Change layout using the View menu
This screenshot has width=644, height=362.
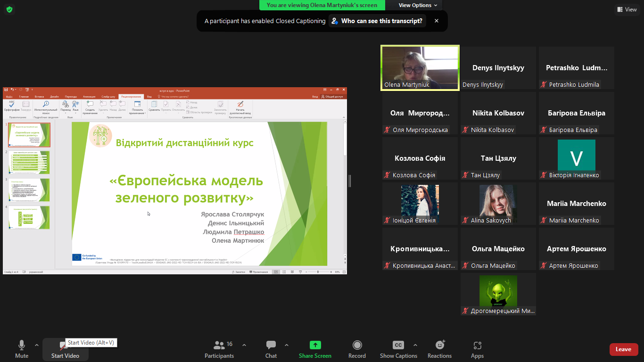tap(627, 9)
